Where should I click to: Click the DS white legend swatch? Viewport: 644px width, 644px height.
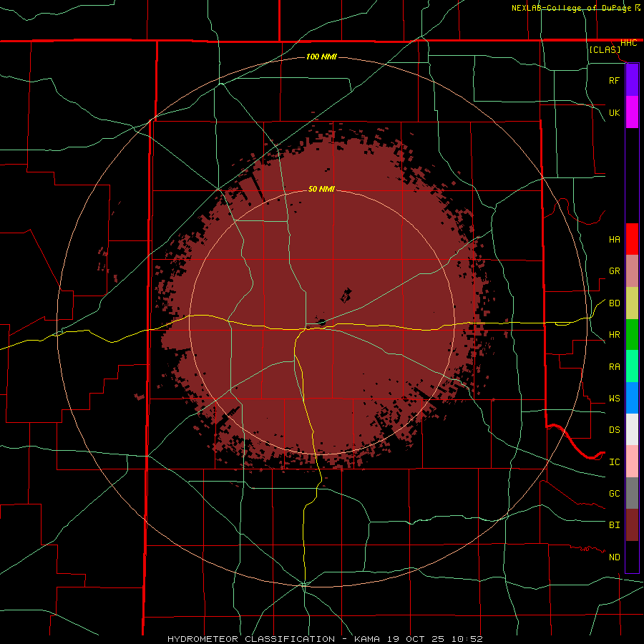click(632, 429)
